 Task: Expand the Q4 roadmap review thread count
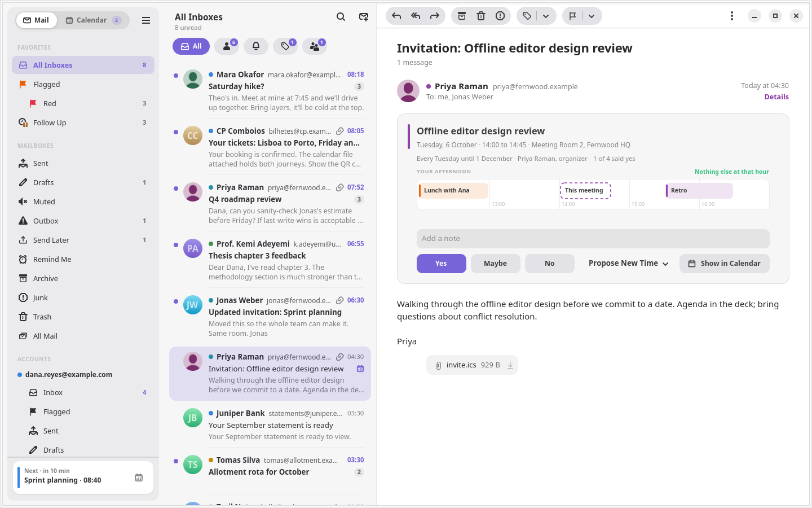(359, 199)
